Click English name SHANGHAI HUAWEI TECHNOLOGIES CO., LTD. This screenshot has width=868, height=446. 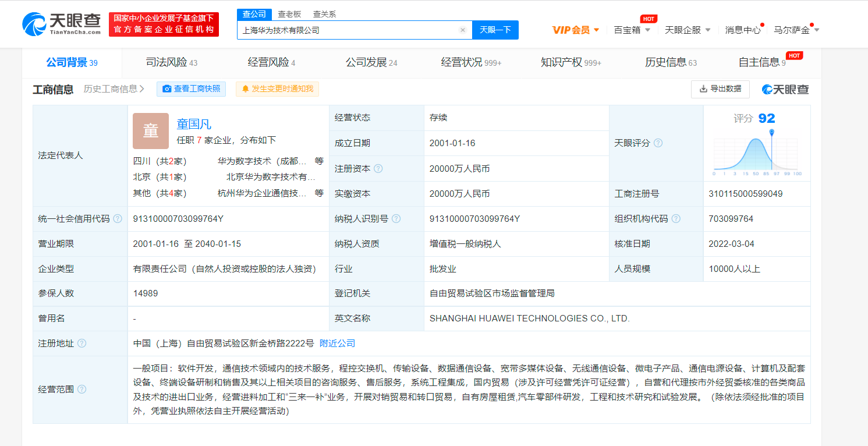(x=530, y=318)
